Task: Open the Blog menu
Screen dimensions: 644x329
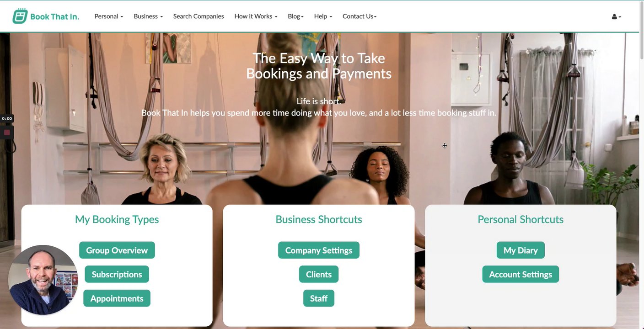Action: coord(295,16)
